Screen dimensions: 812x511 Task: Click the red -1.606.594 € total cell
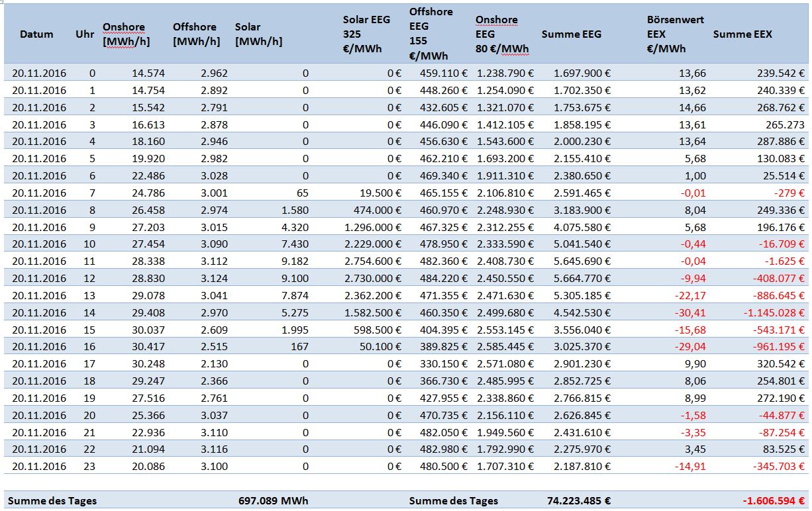(x=774, y=501)
